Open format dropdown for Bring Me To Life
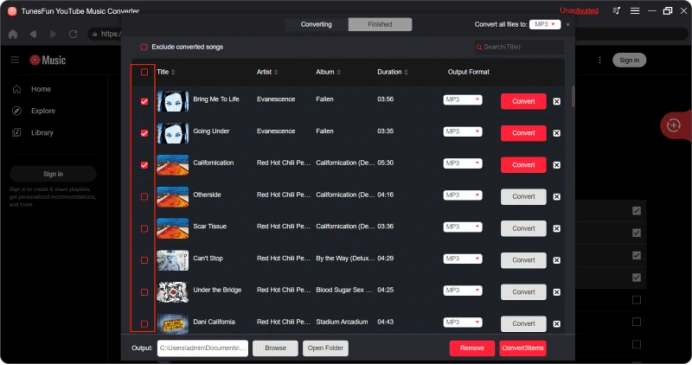This screenshot has height=365, width=692. click(x=463, y=100)
